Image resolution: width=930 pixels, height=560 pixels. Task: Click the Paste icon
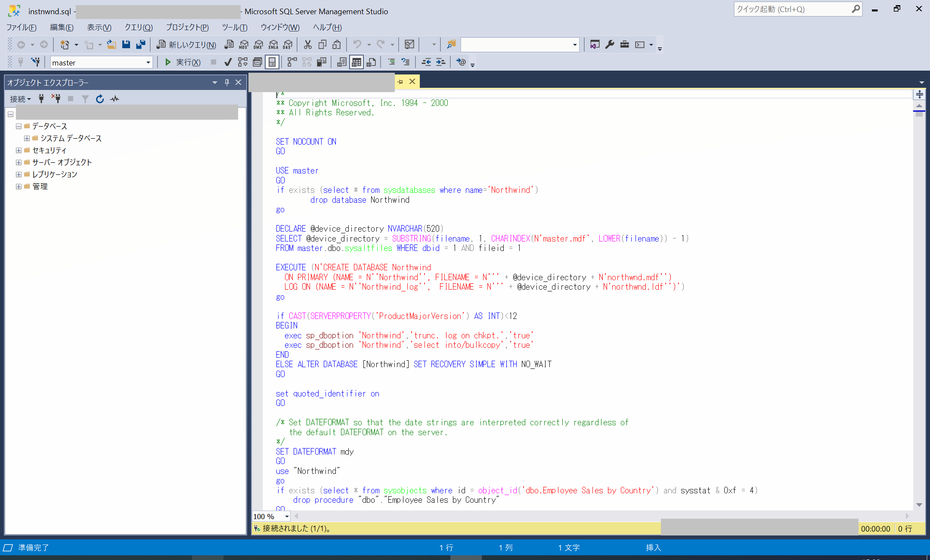pos(337,44)
